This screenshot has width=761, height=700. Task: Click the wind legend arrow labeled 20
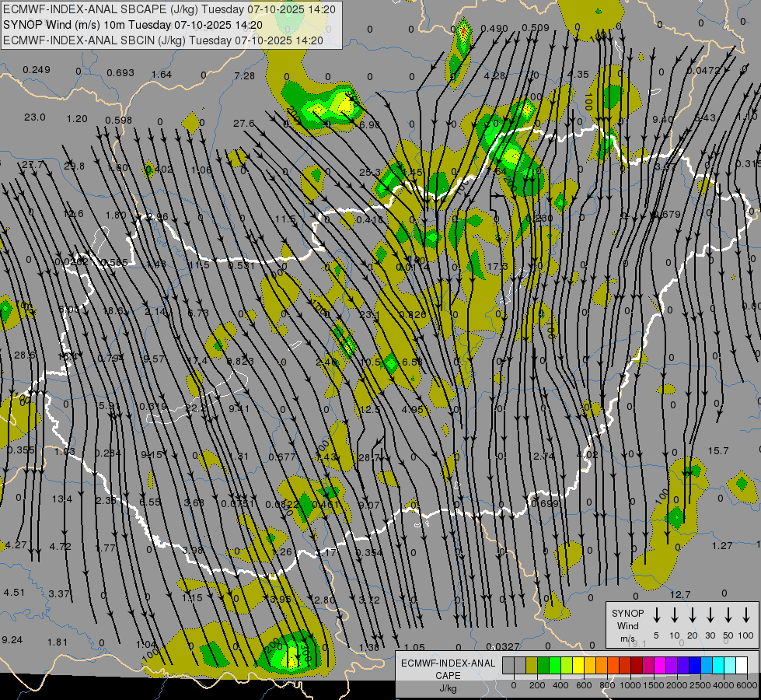tap(693, 615)
